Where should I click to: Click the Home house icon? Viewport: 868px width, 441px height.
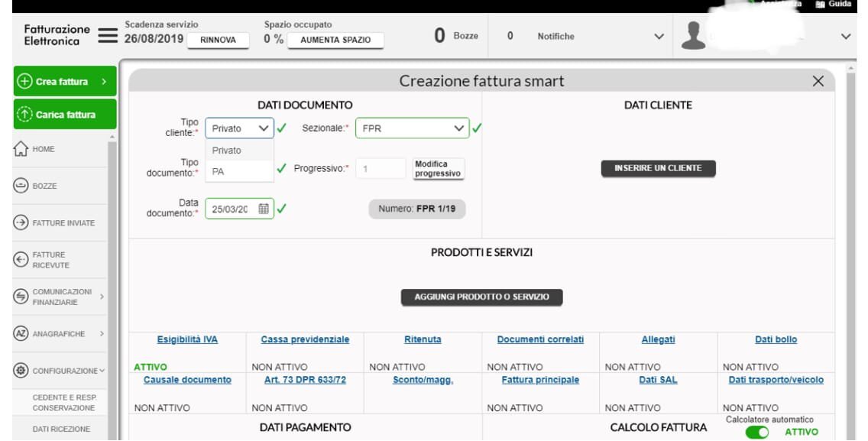coord(21,149)
